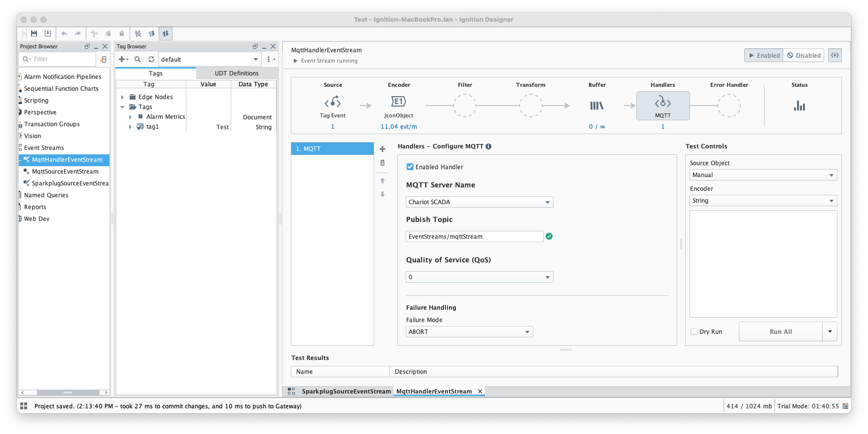Click the undo arrow in toolbar
The image size is (868, 434).
pyautogui.click(x=64, y=34)
